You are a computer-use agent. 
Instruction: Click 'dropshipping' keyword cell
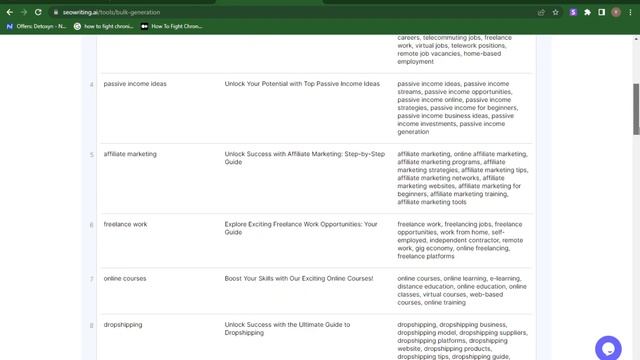pos(123,325)
